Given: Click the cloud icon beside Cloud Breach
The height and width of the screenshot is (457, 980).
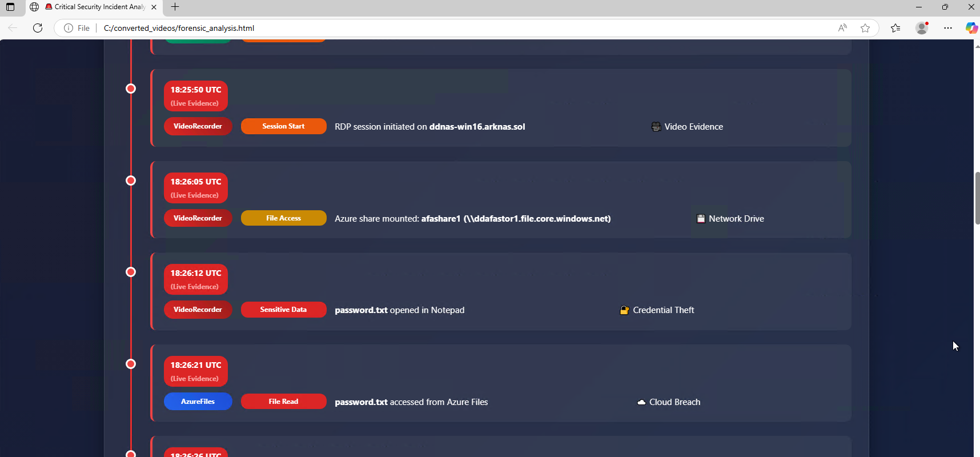Looking at the screenshot, I should point(641,402).
